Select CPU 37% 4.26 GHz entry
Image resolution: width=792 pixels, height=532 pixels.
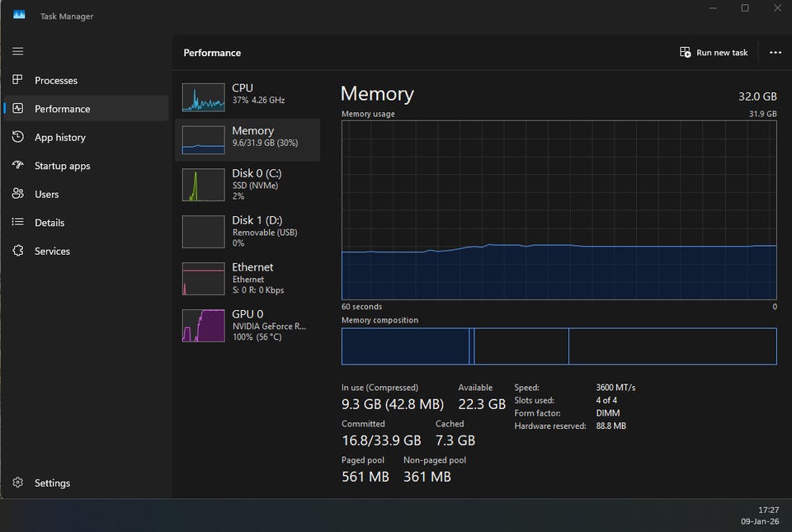247,97
